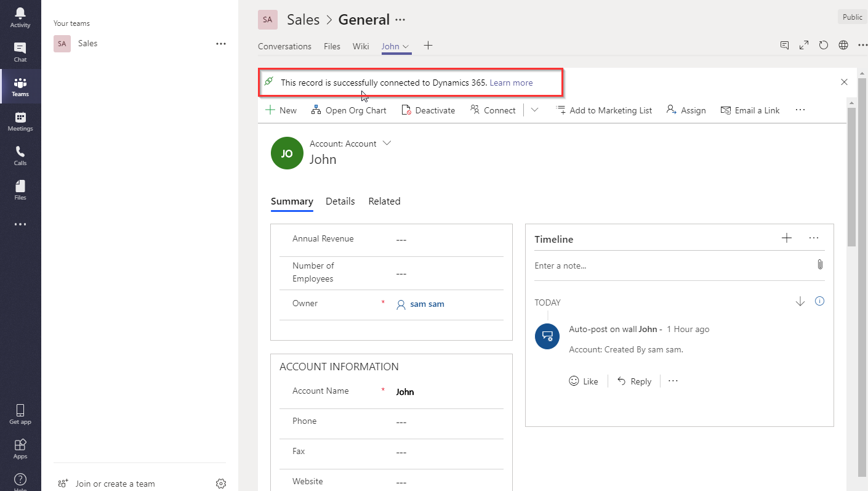Viewport: 868px width, 491px height.
Task: Open Meetings in the sidebar
Action: [x=20, y=121]
